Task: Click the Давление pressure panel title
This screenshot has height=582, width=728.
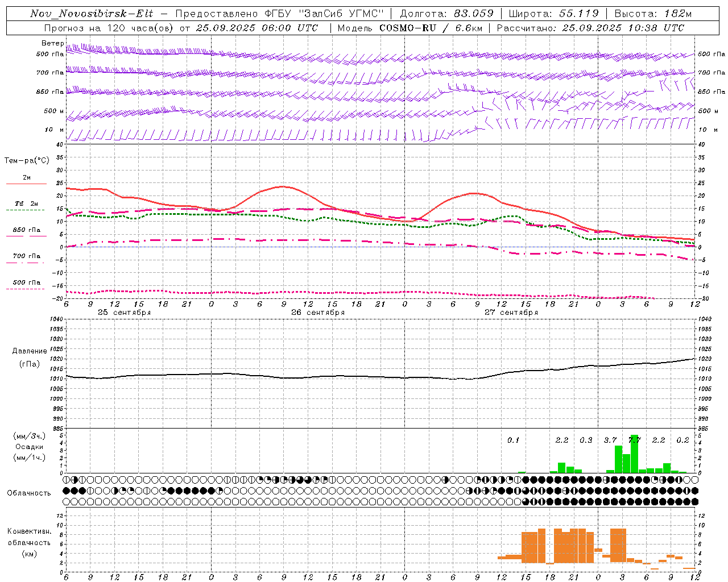Action: [x=30, y=351]
